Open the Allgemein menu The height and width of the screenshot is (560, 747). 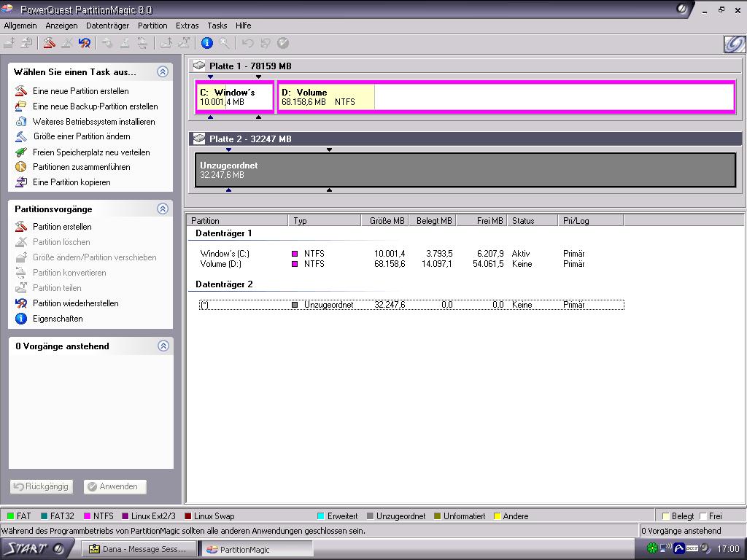(20, 26)
